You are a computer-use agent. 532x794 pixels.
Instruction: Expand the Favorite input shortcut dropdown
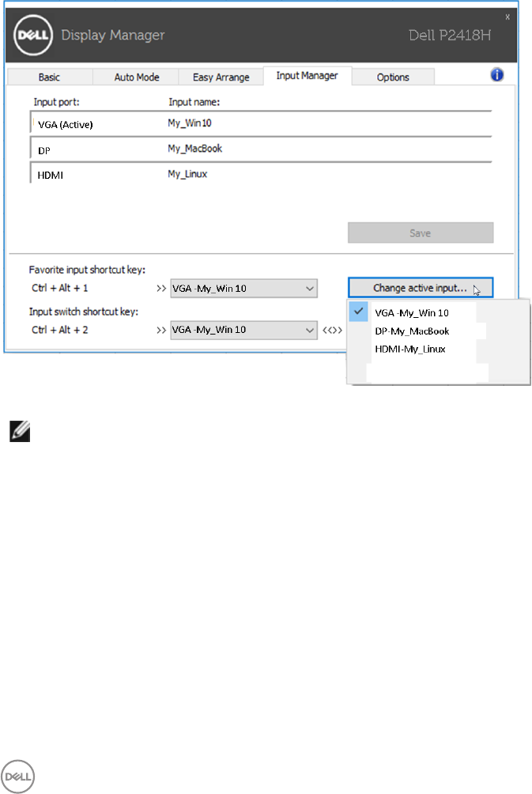pos(243,288)
